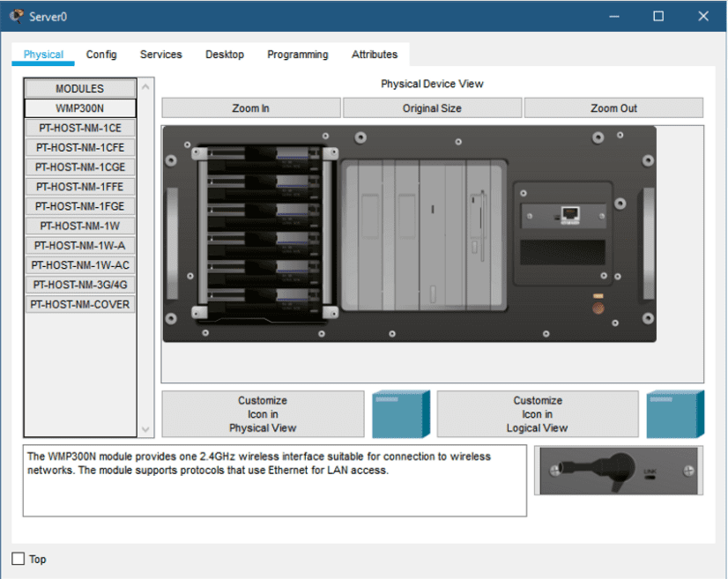Choose the PT-HOST-NM-3G/4G module
728x579 pixels.
click(80, 285)
